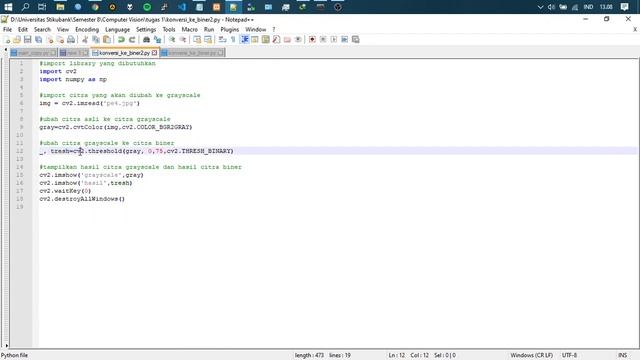Open the Plugins menu

coord(229,29)
